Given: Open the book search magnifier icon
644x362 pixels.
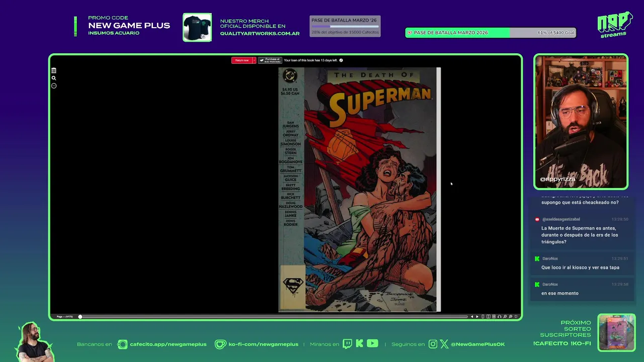Looking at the screenshot, I should tap(54, 78).
